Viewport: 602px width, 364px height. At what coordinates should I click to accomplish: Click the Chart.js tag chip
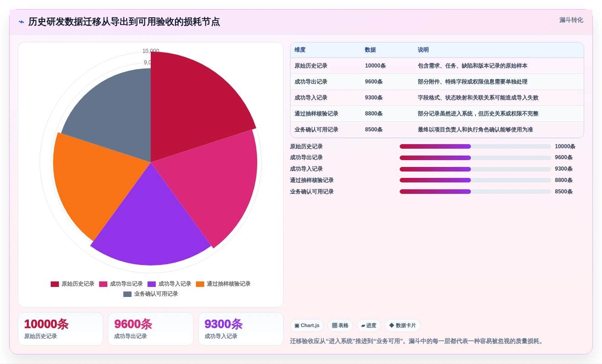pos(307,325)
